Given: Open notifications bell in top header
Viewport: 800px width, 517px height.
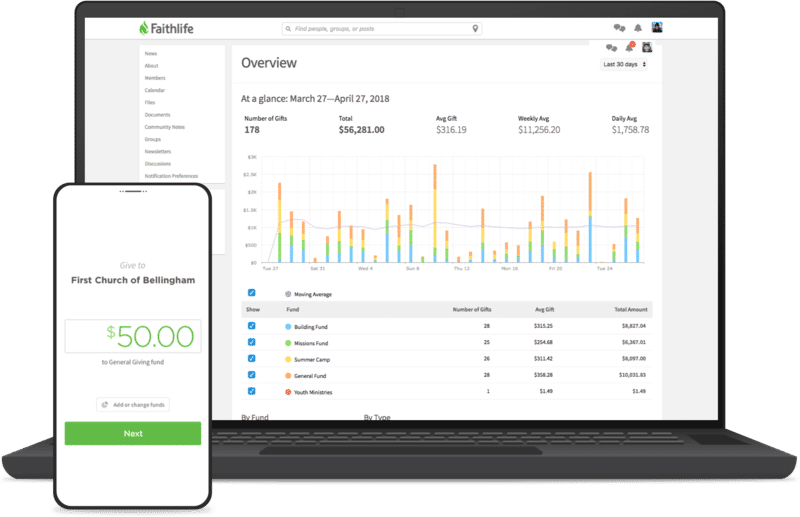Looking at the screenshot, I should 638,28.
